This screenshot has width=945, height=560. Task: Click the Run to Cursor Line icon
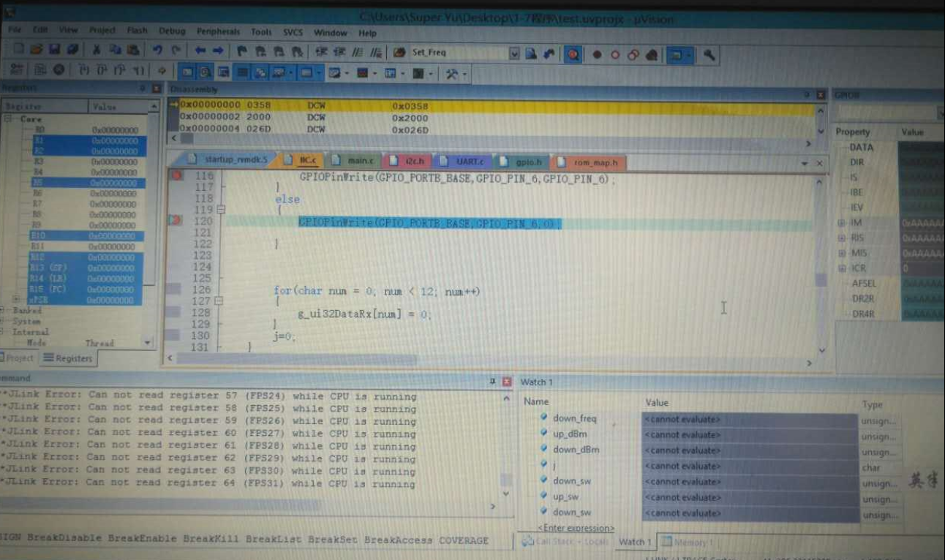tap(138, 70)
